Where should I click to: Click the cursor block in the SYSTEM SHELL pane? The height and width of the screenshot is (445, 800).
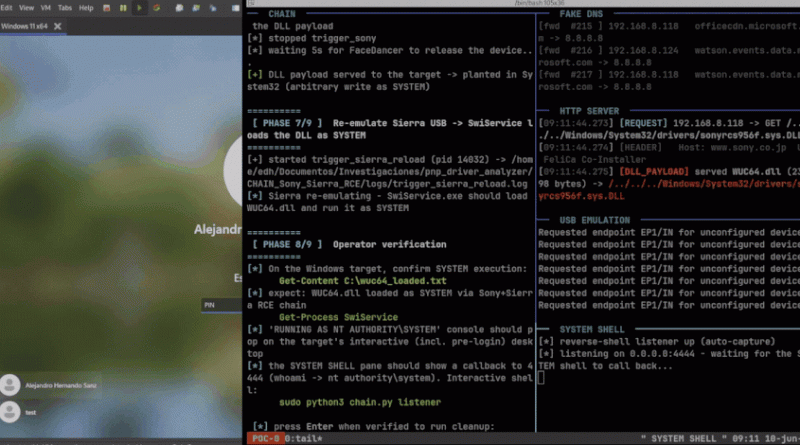[x=541, y=378]
